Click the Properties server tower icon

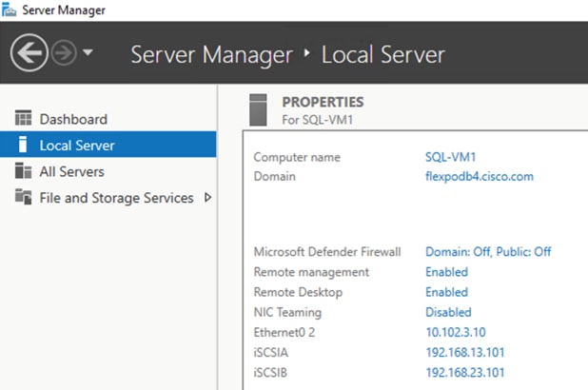tap(258, 110)
